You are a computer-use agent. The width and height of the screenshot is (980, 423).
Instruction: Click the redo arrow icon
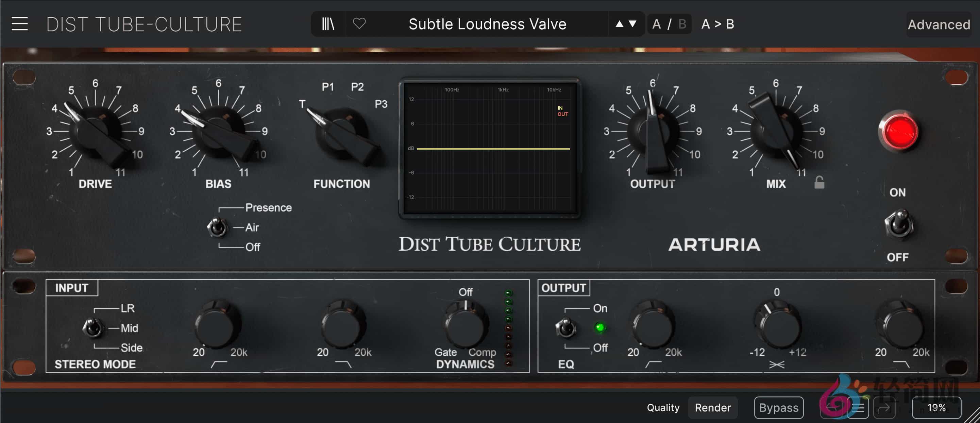click(x=883, y=408)
